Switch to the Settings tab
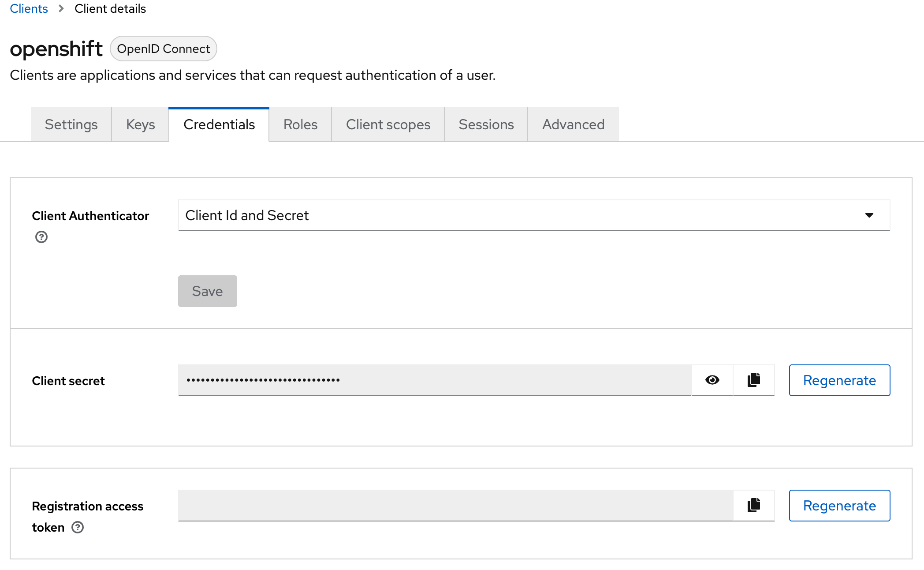The width and height of the screenshot is (924, 570). (71, 124)
